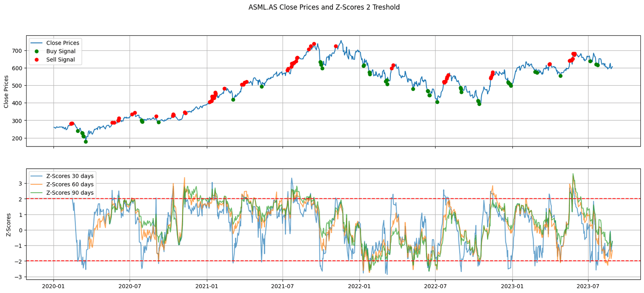Click the lower red dashed threshold line at −2
The height and width of the screenshot is (293, 644).
(x=333, y=261)
